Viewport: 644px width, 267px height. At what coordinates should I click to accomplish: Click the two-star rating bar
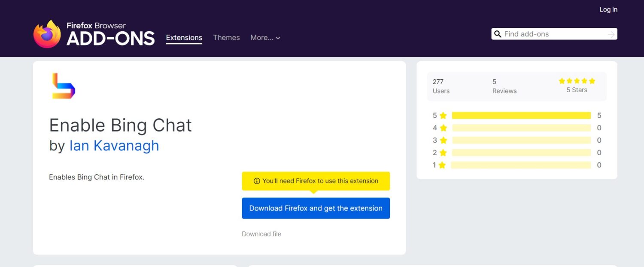click(x=521, y=153)
